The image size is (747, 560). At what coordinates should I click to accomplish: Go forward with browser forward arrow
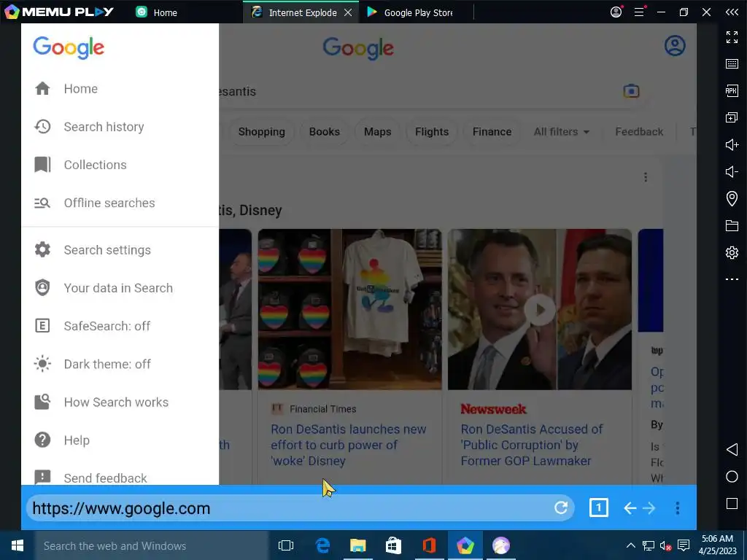(x=649, y=508)
